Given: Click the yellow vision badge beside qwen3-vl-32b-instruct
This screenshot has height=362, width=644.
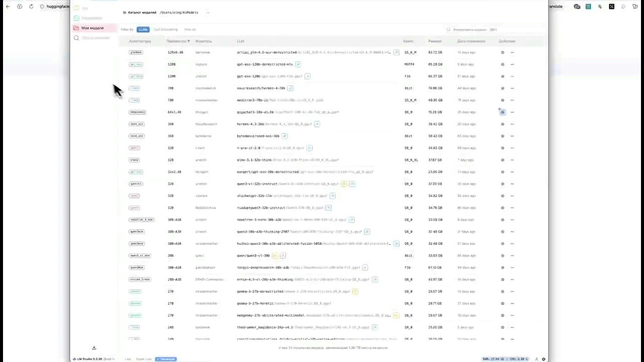Looking at the screenshot, I should click(344, 184).
